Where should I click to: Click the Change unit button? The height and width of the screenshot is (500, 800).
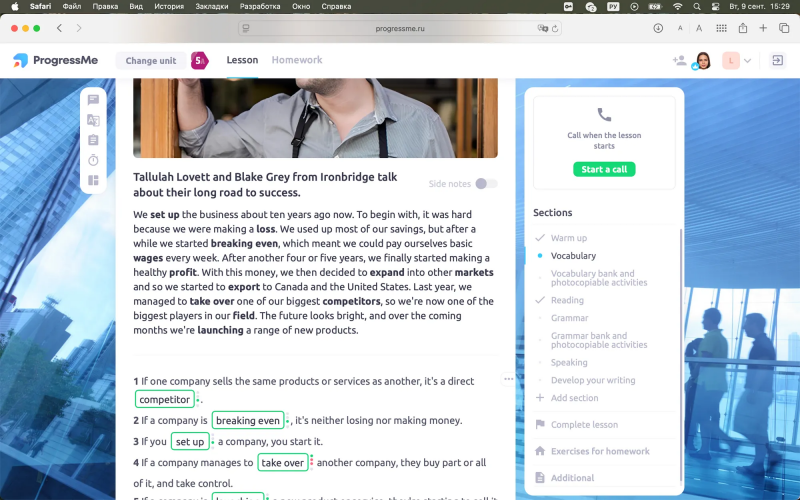pos(151,61)
